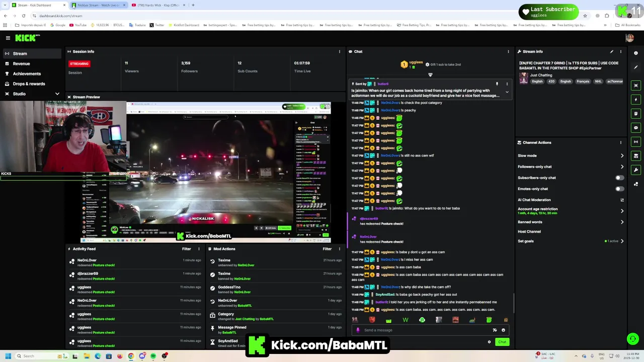Viewport: 644px width, 362px height.
Task: Click the chat bubble sidebar icon
Action: (x=636, y=128)
